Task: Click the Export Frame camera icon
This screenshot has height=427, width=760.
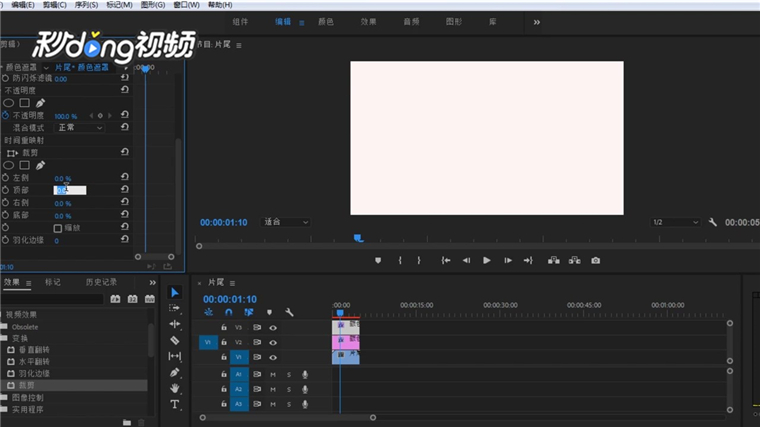Action: (x=596, y=261)
